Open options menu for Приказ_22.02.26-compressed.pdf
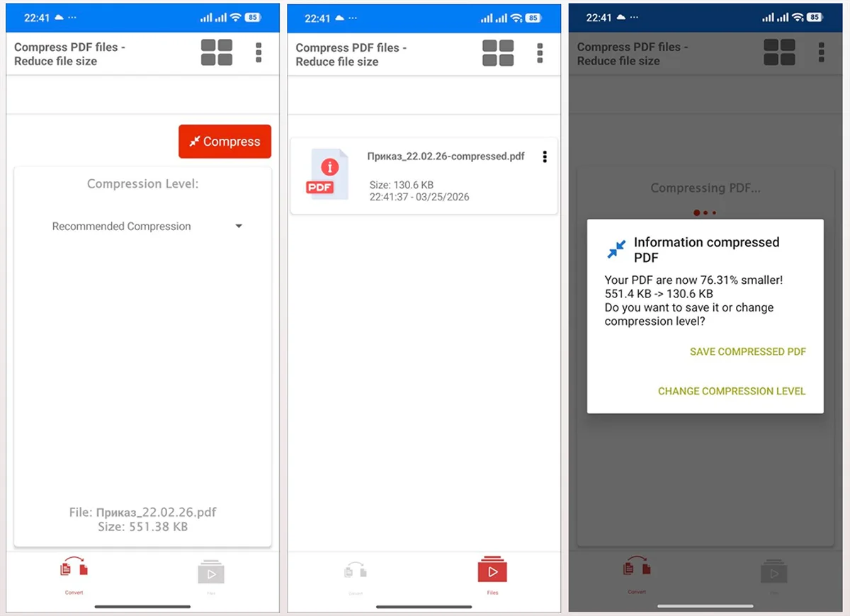850x616 pixels. (x=544, y=157)
